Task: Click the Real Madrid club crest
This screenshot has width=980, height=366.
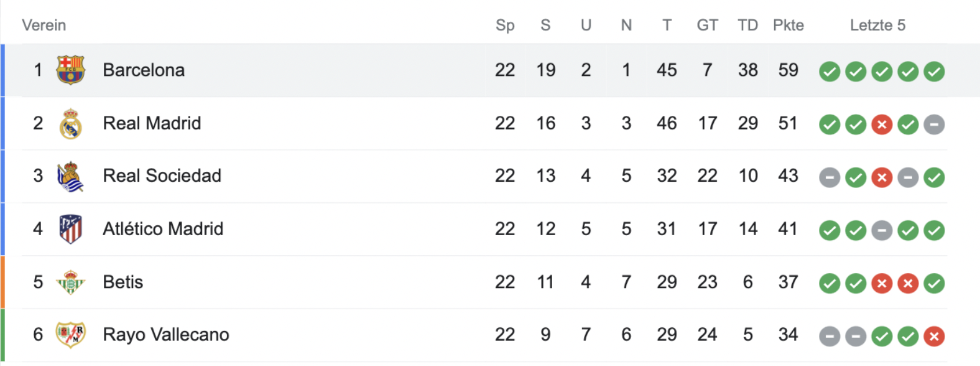Action: pyautogui.click(x=71, y=123)
